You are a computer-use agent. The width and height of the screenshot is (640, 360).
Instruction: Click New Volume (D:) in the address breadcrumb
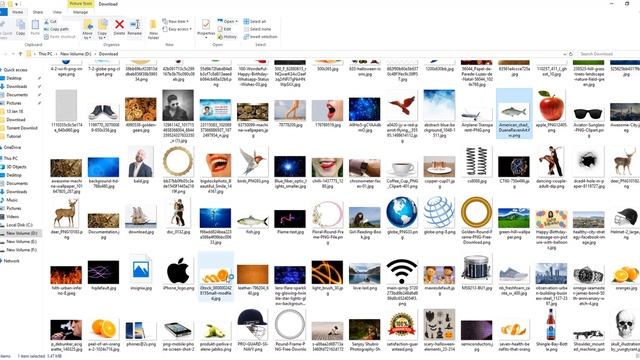[x=76, y=54]
